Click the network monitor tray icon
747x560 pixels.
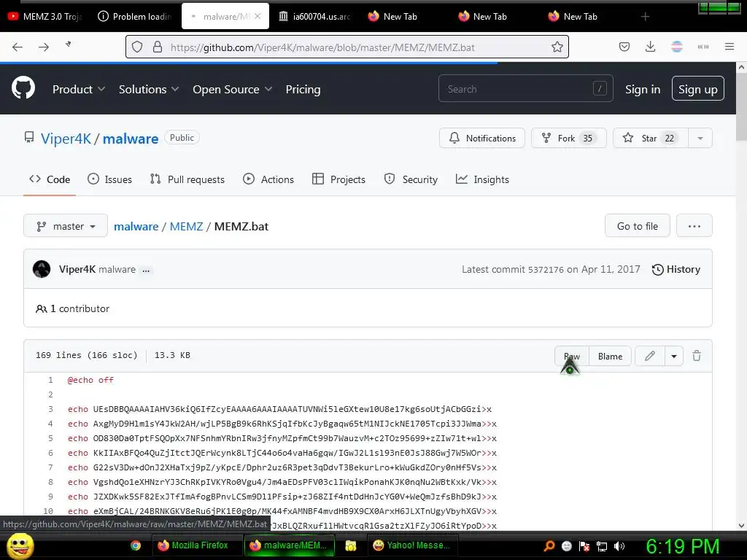pyautogui.click(x=602, y=546)
